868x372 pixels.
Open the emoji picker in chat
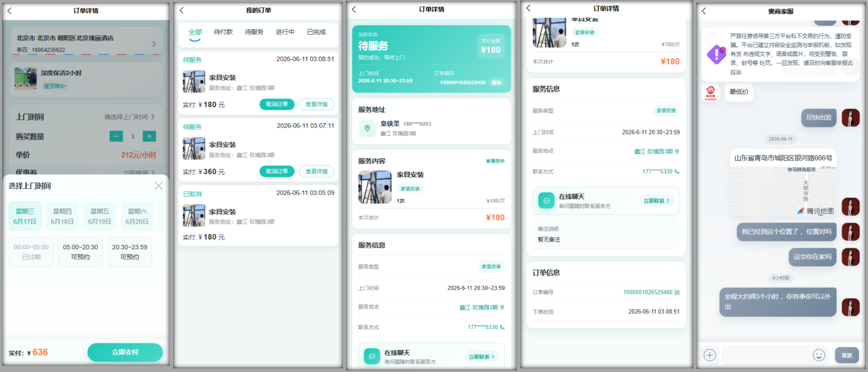pyautogui.click(x=819, y=355)
